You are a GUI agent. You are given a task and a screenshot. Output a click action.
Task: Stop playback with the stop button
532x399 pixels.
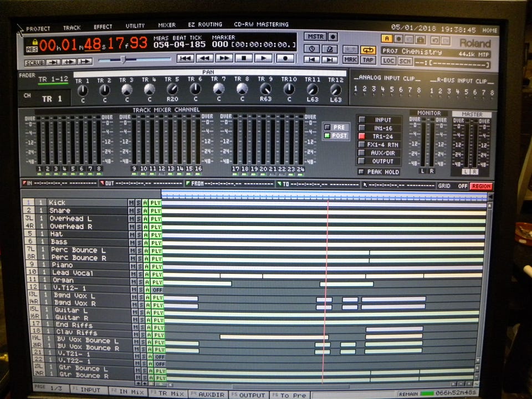tap(244, 58)
